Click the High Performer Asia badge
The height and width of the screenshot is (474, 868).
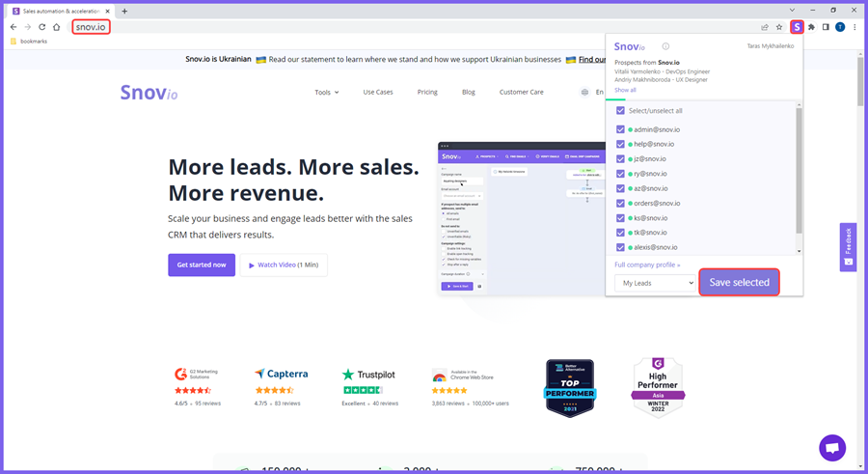658,387
